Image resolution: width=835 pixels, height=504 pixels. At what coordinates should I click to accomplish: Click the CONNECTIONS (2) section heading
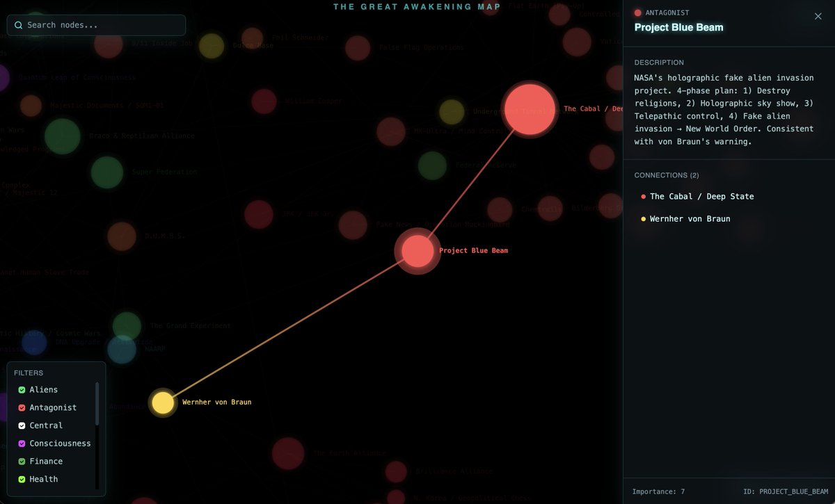tap(667, 175)
